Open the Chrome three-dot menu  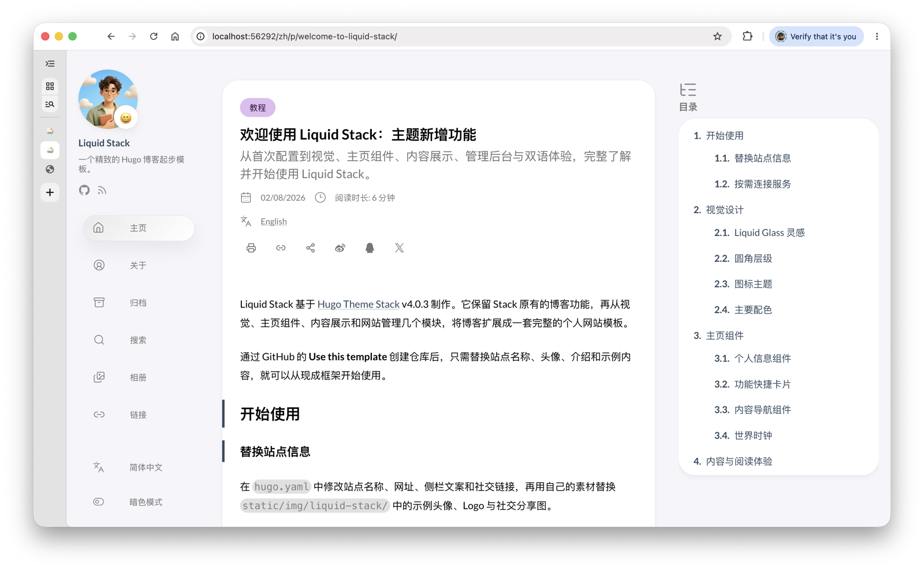[877, 36]
